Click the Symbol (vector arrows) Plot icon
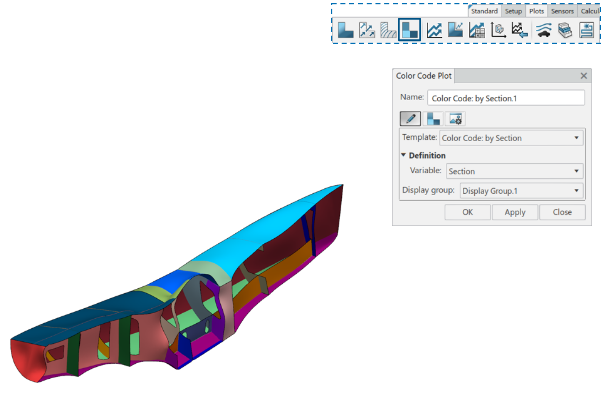The width and height of the screenshot is (605, 396). 367,30
